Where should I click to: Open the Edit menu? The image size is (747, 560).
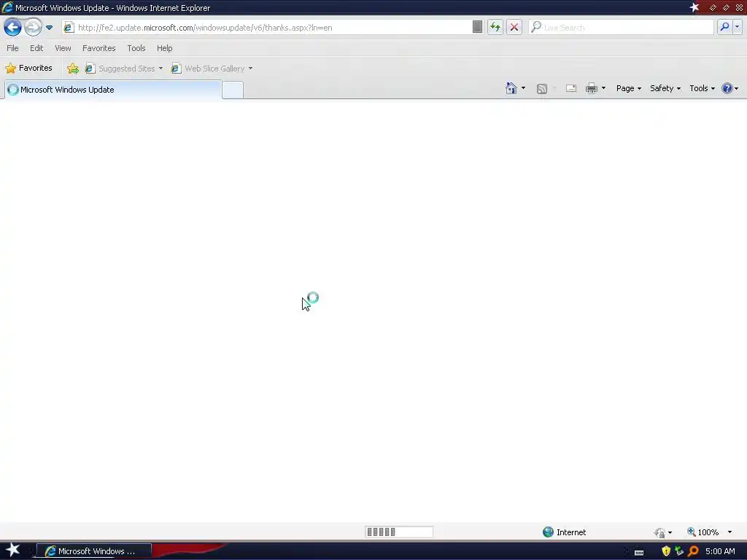[36, 48]
